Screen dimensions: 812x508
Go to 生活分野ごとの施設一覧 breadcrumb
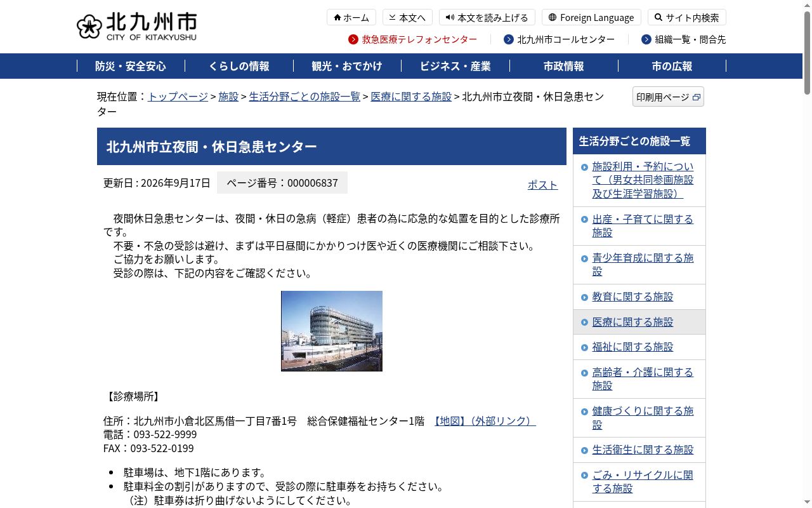(304, 97)
